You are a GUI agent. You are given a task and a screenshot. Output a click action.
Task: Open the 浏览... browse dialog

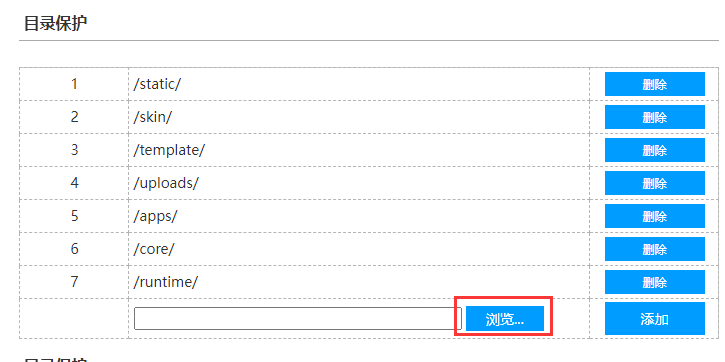pyautogui.click(x=504, y=319)
